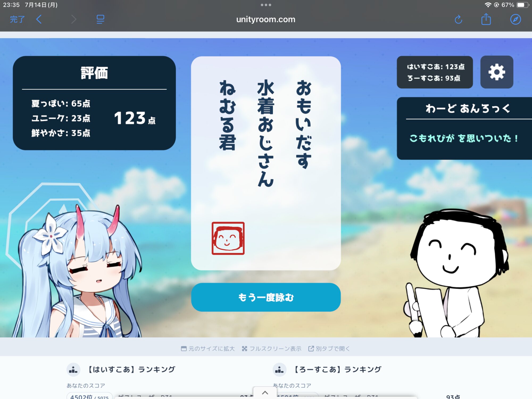Screen dimensions: 532x399
Task: Tap the three-dot multitasking menu
Action: pos(266,5)
